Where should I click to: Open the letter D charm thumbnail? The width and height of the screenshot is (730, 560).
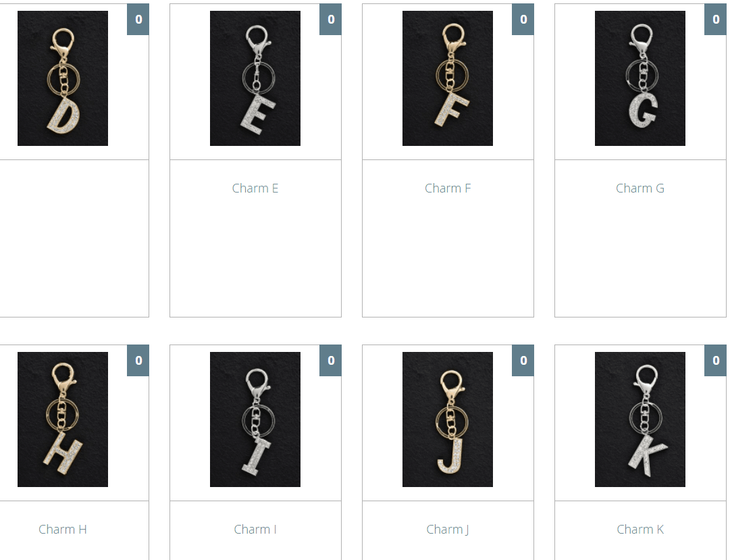coord(63,78)
